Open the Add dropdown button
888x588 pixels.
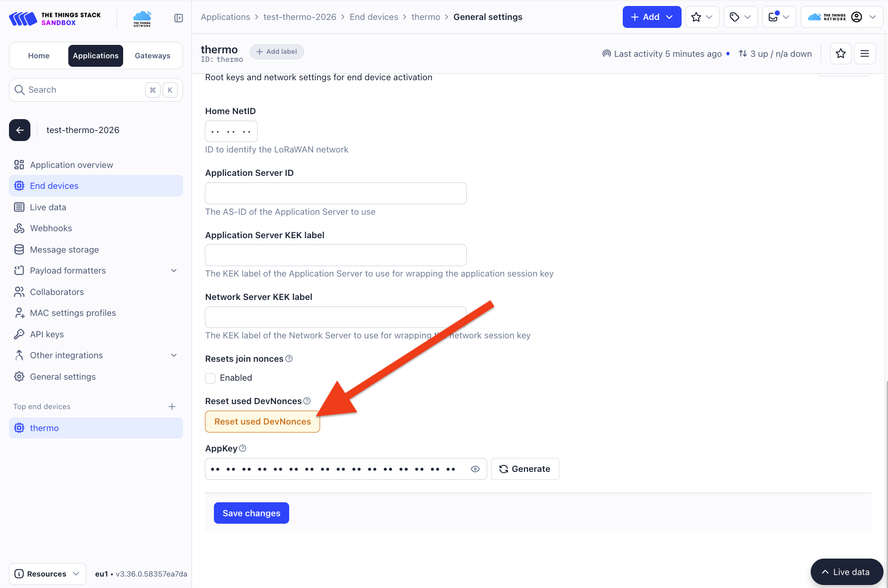pyautogui.click(x=652, y=17)
